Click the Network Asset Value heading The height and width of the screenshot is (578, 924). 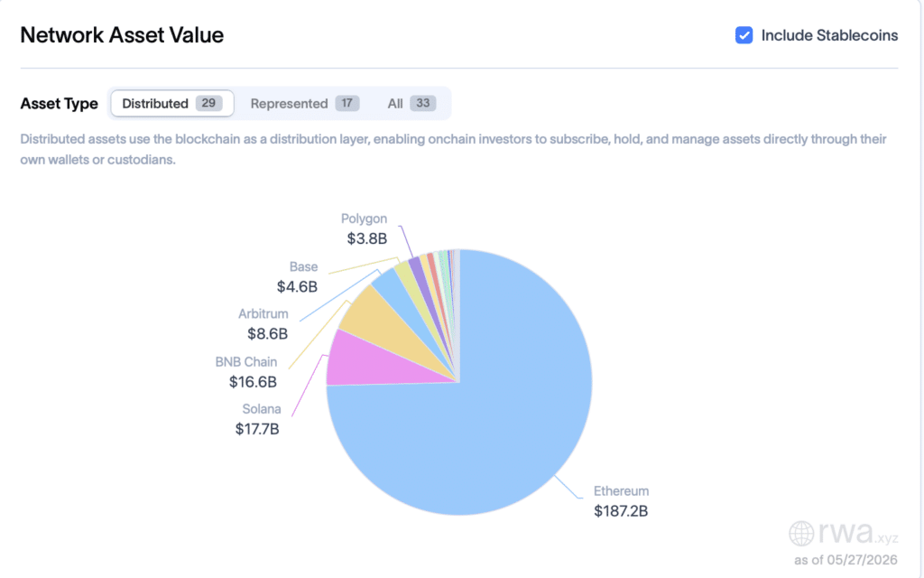(x=122, y=35)
